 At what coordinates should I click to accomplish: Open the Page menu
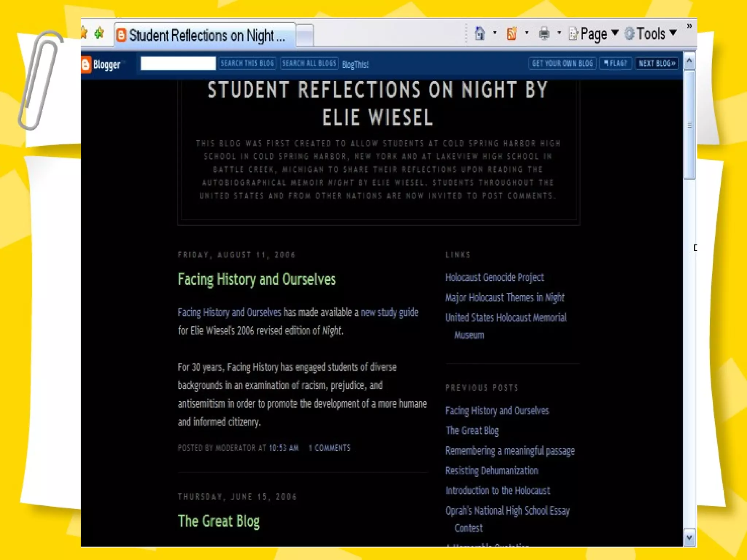coord(594,34)
